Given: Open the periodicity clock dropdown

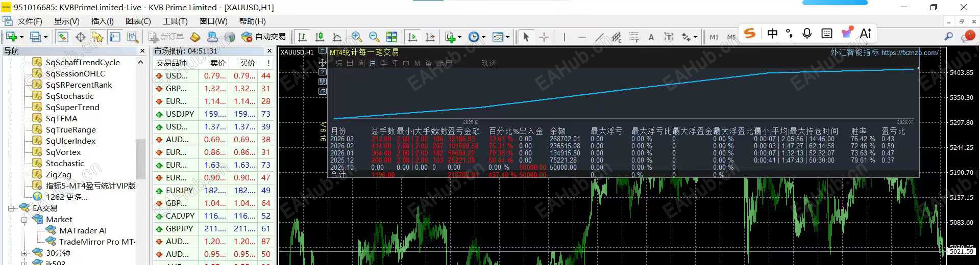Looking at the screenshot, I should pyautogui.click(x=477, y=37).
